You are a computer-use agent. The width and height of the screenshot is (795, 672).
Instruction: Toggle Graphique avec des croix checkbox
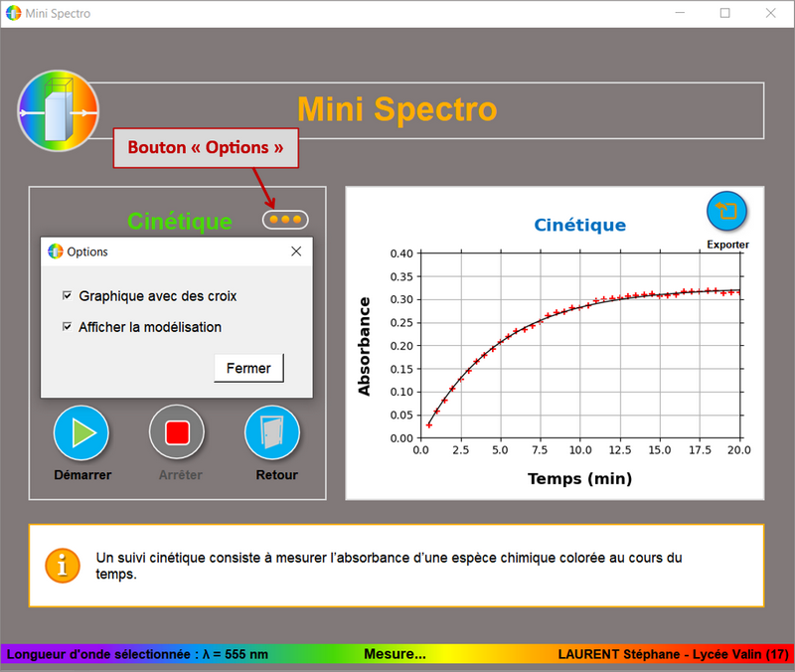pyautogui.click(x=67, y=295)
